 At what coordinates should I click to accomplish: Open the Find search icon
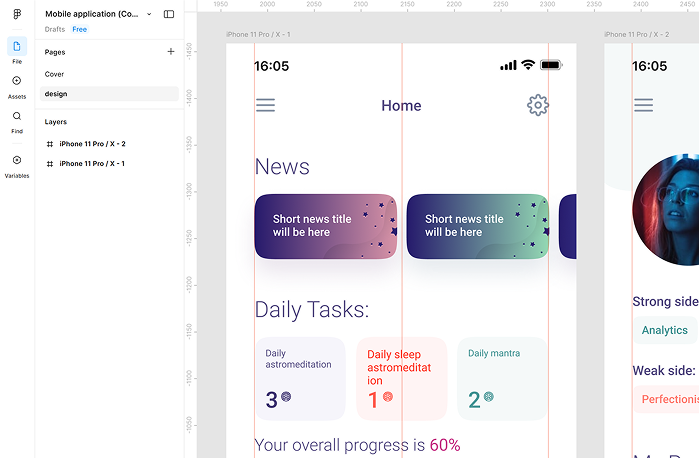(17, 116)
